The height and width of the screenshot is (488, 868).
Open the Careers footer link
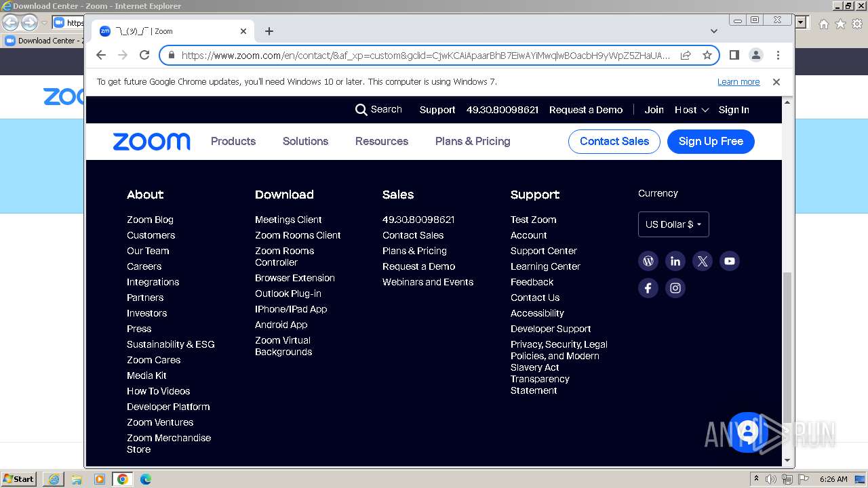click(x=144, y=266)
